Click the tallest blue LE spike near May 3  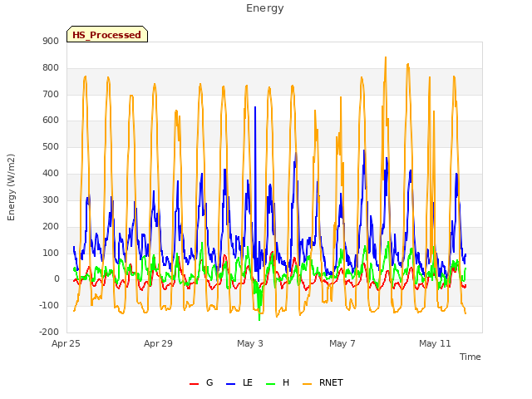(x=255, y=108)
